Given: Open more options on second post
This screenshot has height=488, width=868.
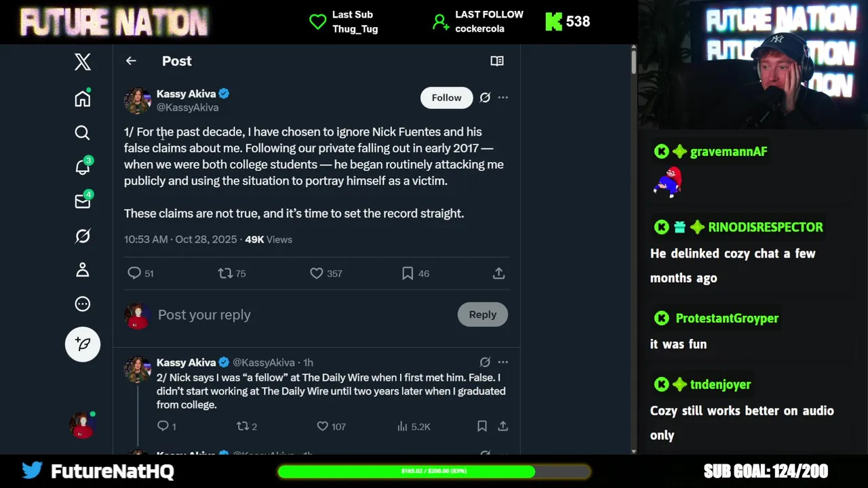Looking at the screenshot, I should tap(502, 362).
